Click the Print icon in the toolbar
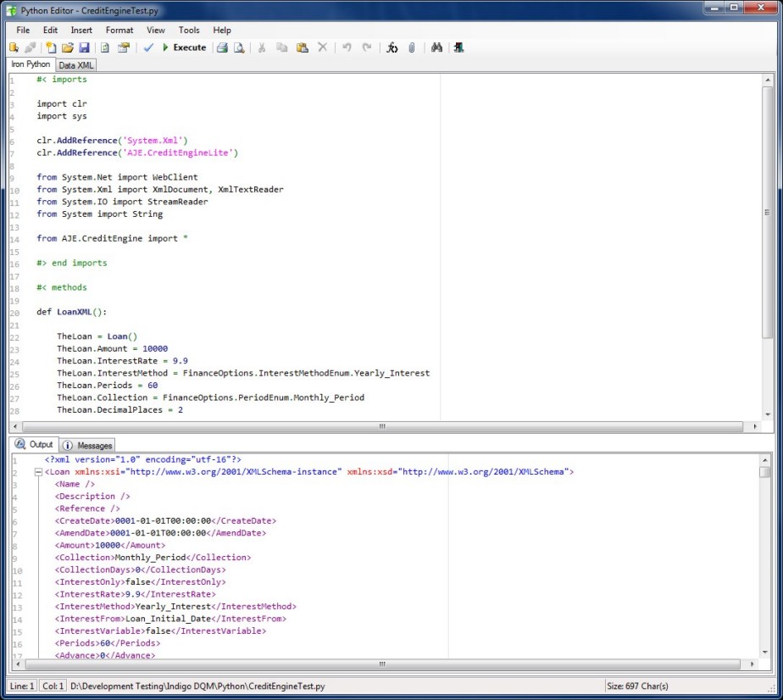This screenshot has height=700, width=783. 222,48
